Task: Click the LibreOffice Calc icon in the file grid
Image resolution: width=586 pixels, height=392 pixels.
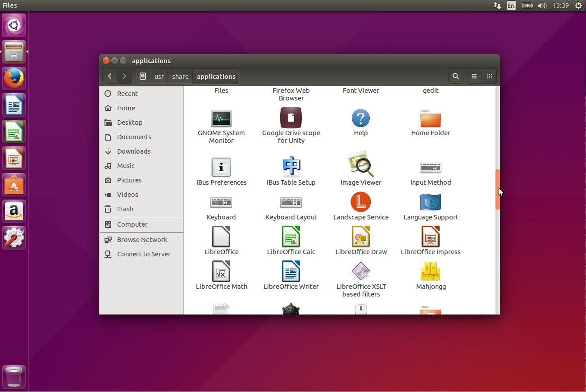Action: 291,237
